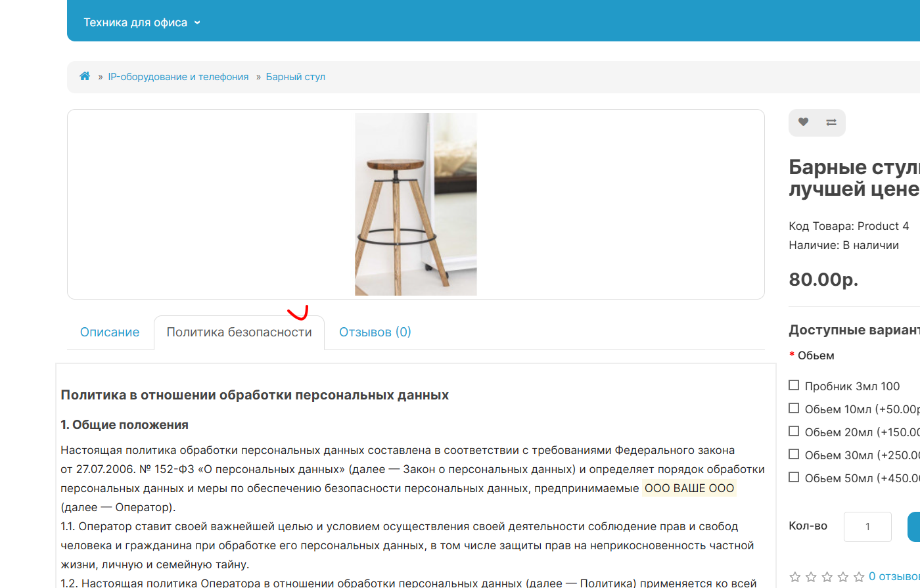Switch to the Отзывов (0) tab

[x=375, y=332]
